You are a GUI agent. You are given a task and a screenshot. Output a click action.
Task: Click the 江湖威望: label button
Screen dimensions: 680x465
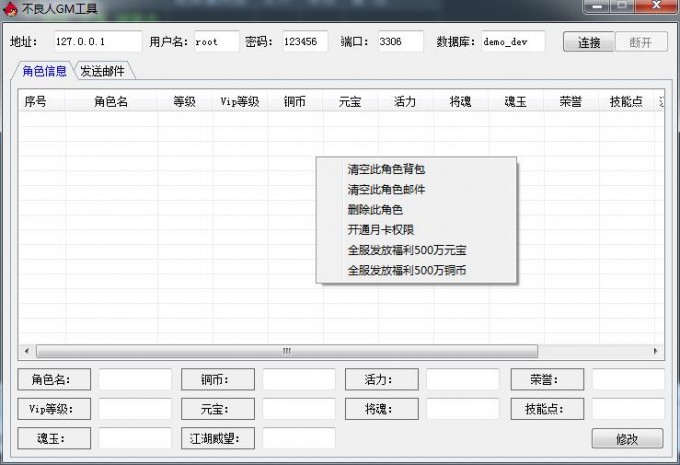coord(218,438)
